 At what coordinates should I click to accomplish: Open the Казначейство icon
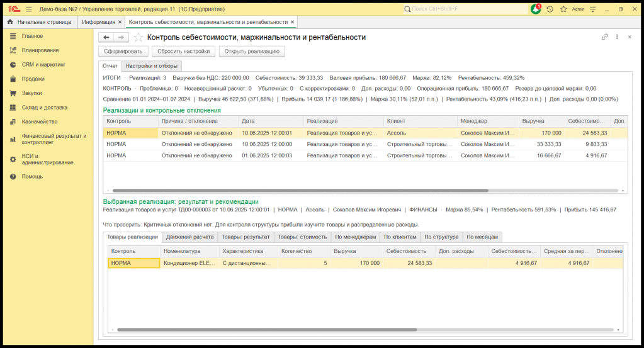[x=13, y=122]
